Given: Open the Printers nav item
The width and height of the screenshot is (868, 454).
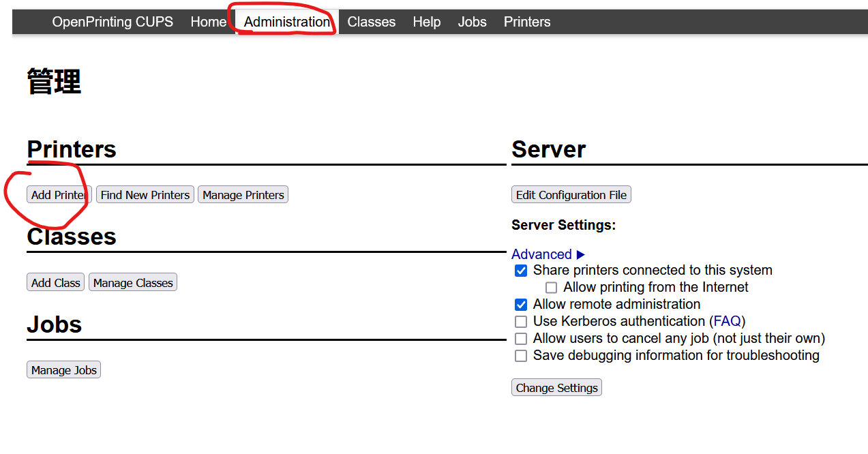Looking at the screenshot, I should pyautogui.click(x=526, y=22).
